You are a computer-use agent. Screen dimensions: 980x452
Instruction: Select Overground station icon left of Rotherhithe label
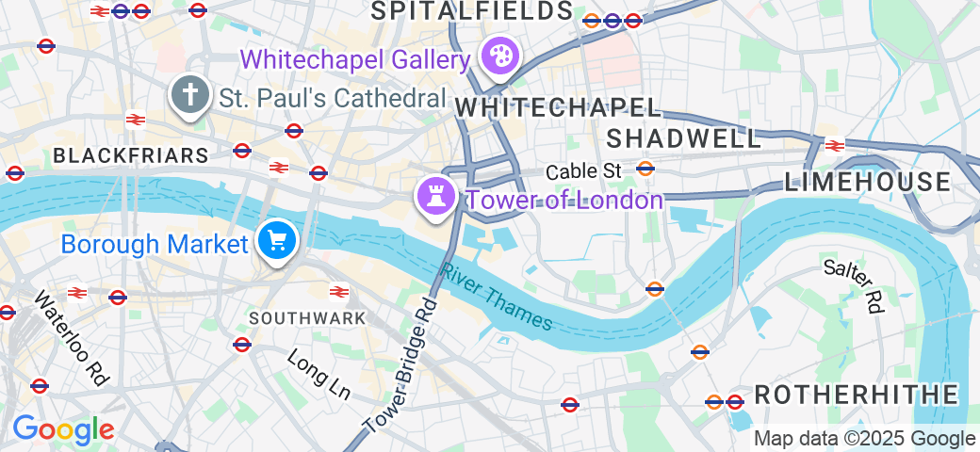pos(714,401)
